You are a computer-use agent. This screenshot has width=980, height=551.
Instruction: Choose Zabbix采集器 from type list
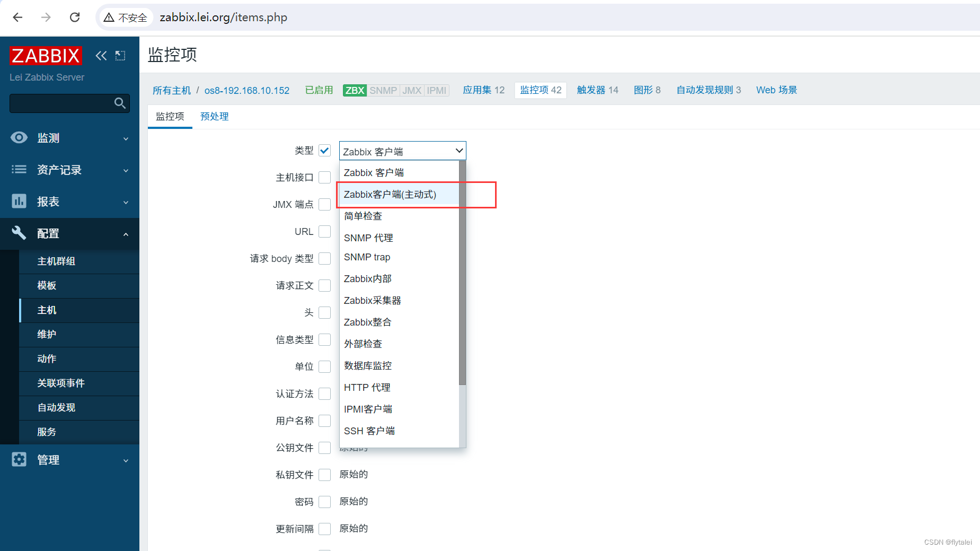click(399, 301)
